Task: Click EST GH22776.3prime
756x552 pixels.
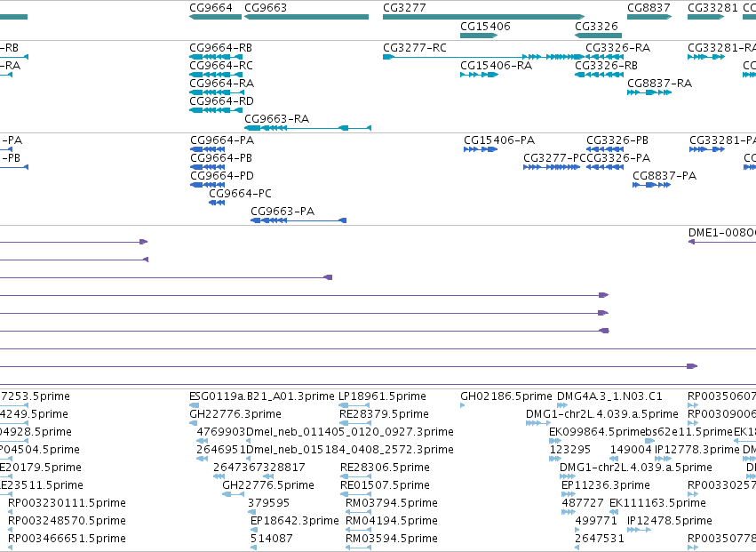Action: 235,414
